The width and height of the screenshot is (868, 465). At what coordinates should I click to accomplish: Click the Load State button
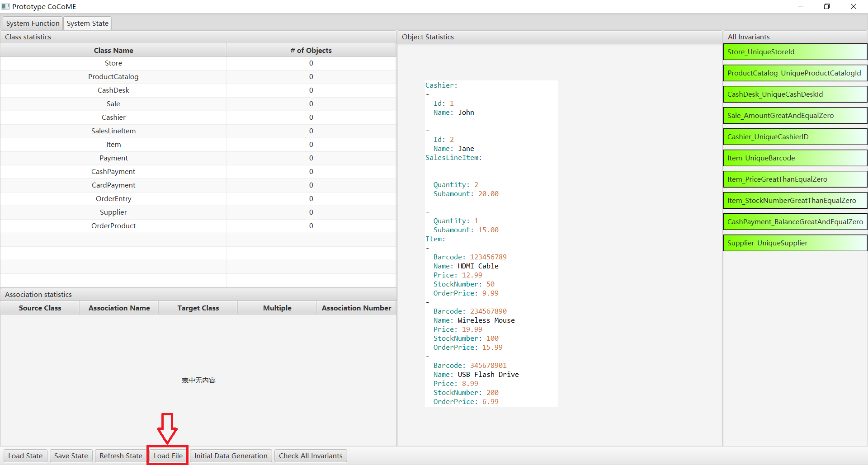[x=25, y=456]
